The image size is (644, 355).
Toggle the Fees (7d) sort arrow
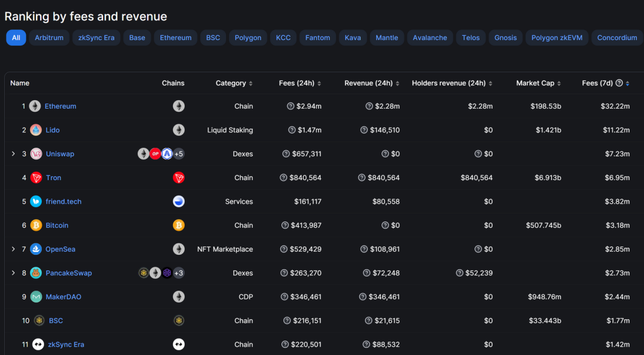point(627,84)
